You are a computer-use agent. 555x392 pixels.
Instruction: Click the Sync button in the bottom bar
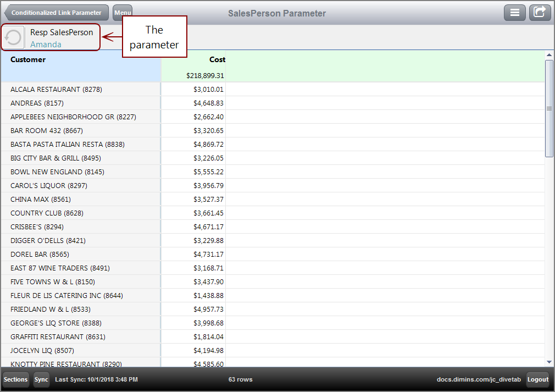(41, 379)
